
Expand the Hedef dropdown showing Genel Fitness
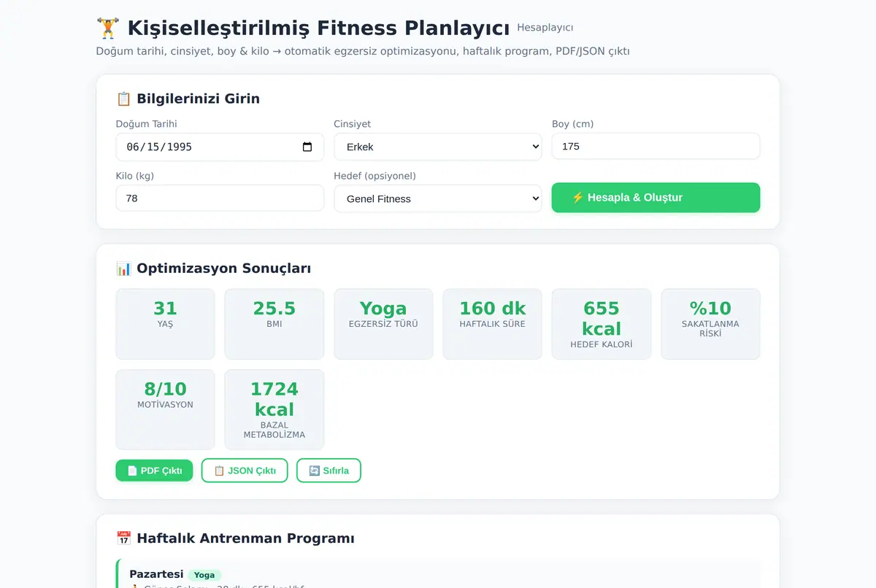[438, 198]
